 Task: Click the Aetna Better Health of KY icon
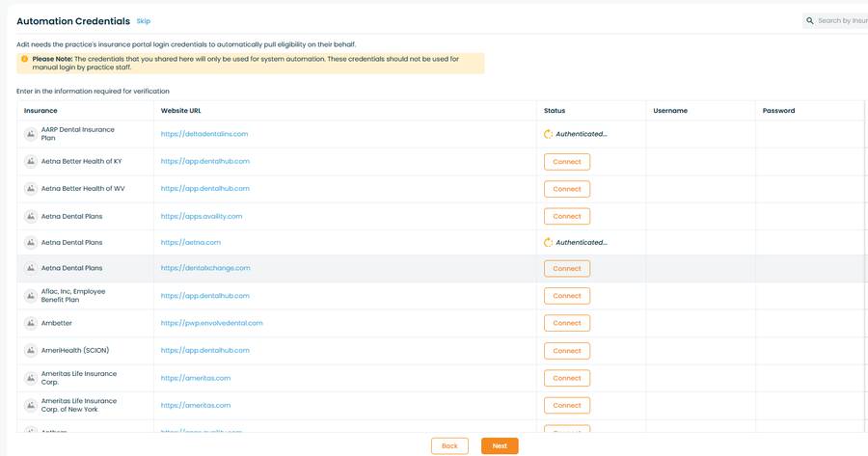click(31, 162)
